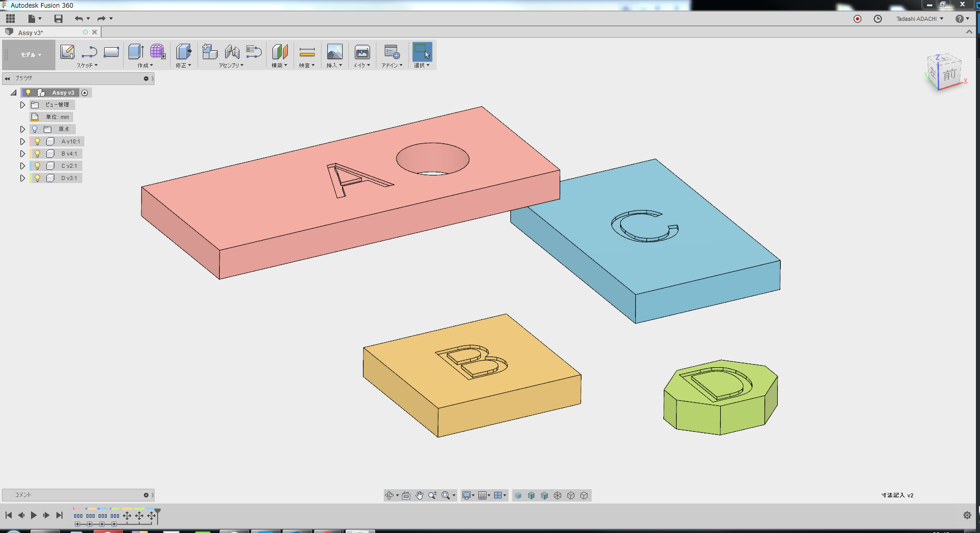Click the Save icon
This screenshot has height=533, width=980.
point(58,19)
